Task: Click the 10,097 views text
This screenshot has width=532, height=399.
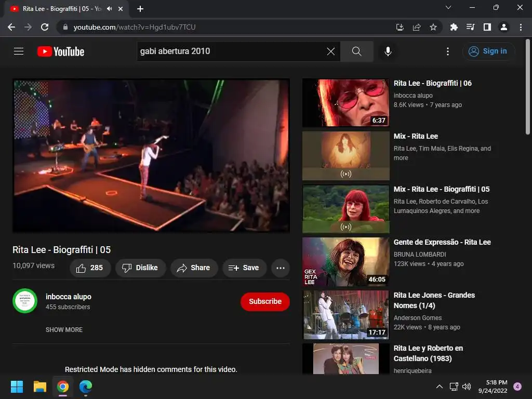Action: pyautogui.click(x=34, y=265)
